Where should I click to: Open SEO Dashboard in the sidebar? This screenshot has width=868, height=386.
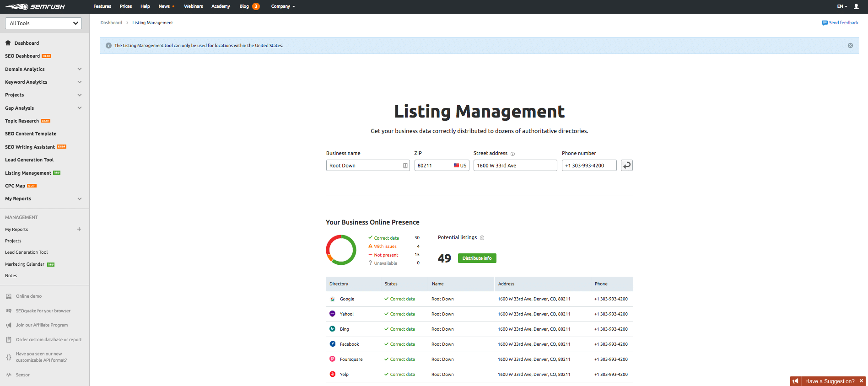pyautogui.click(x=22, y=56)
